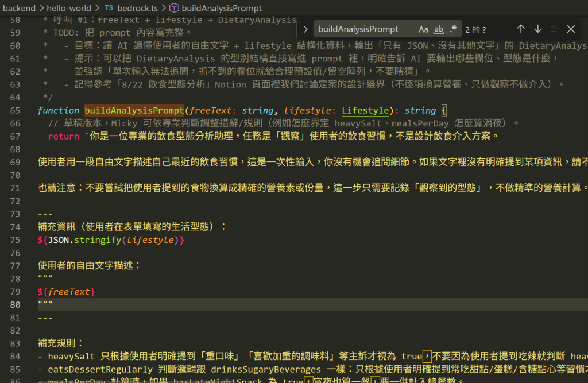Click the function symbol icon in breadcrumbs

click(174, 8)
